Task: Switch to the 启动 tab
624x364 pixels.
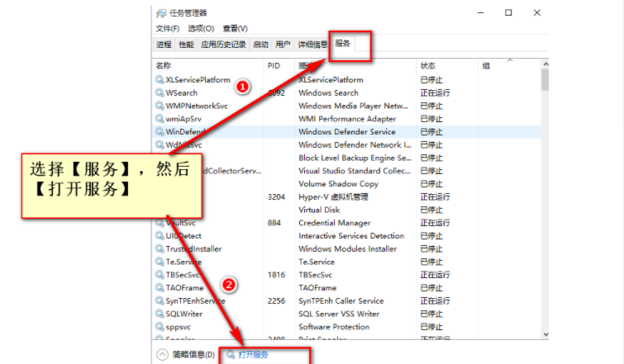Action: 260,45
